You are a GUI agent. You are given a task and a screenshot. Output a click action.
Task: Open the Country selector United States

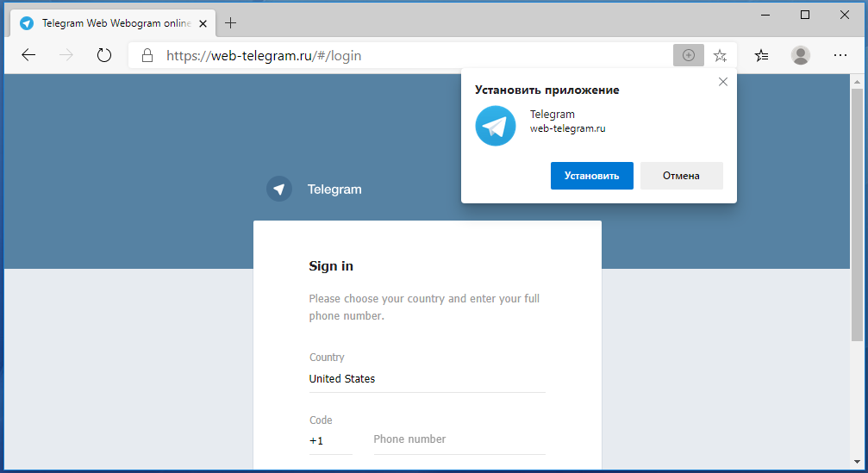coord(427,379)
